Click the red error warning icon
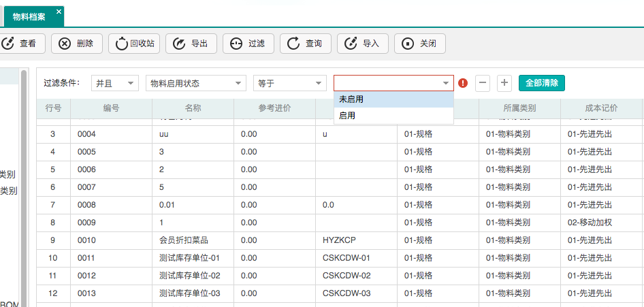The width and height of the screenshot is (644, 307). 463,83
